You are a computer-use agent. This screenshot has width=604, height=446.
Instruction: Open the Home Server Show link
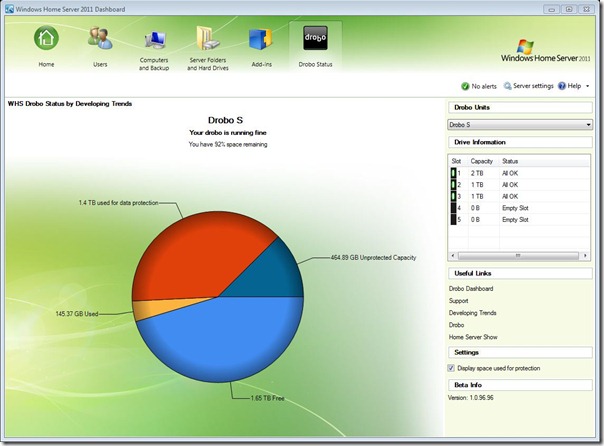point(474,336)
